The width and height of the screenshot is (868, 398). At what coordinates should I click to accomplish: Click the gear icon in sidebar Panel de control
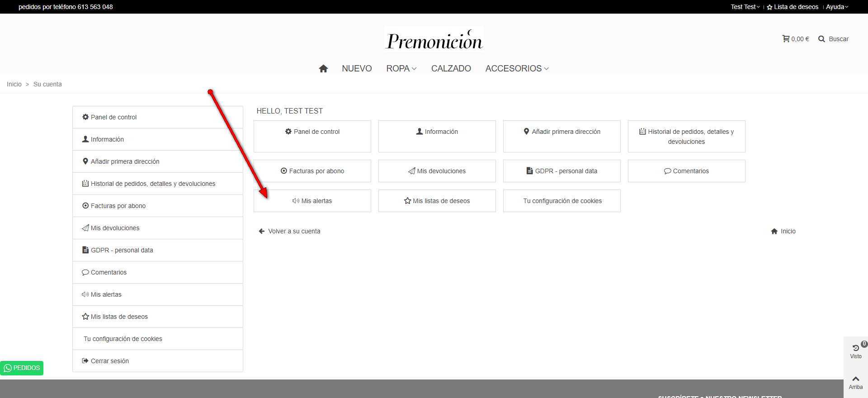[x=85, y=117]
